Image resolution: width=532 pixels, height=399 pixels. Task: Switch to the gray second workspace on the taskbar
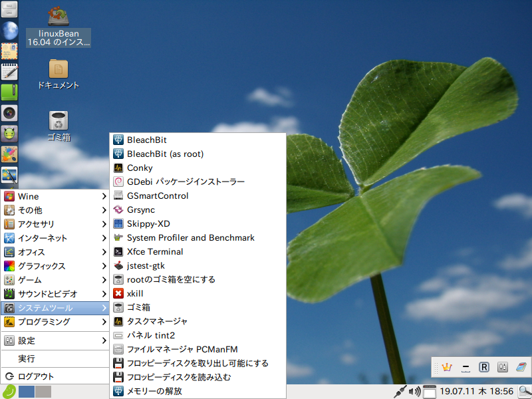click(x=43, y=392)
